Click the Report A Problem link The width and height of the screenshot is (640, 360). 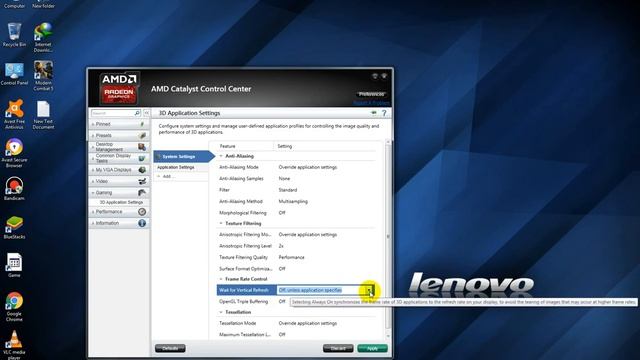(371, 103)
